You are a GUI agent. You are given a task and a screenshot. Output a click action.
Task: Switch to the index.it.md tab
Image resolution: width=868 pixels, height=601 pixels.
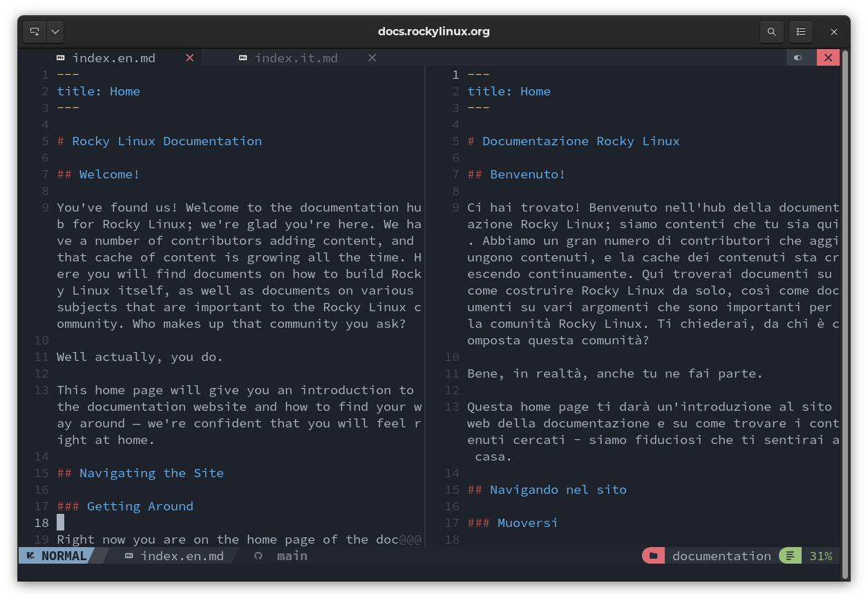tap(296, 58)
